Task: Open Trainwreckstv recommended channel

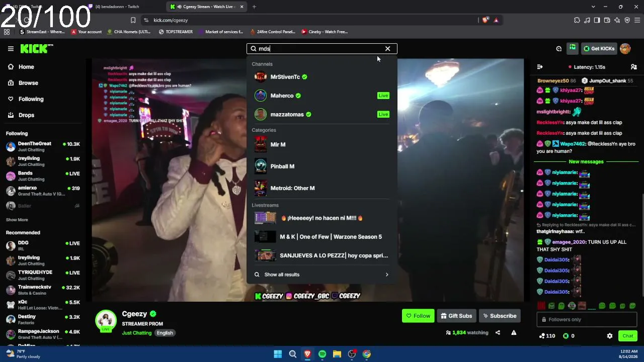Action: coord(43,290)
